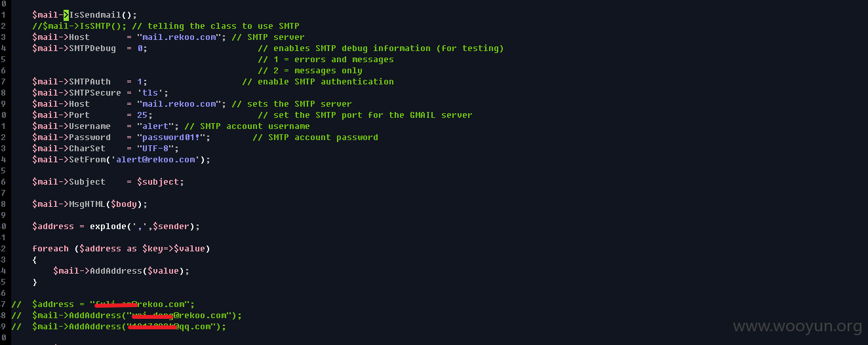Click the green cursor before IsSendmail

pos(66,15)
